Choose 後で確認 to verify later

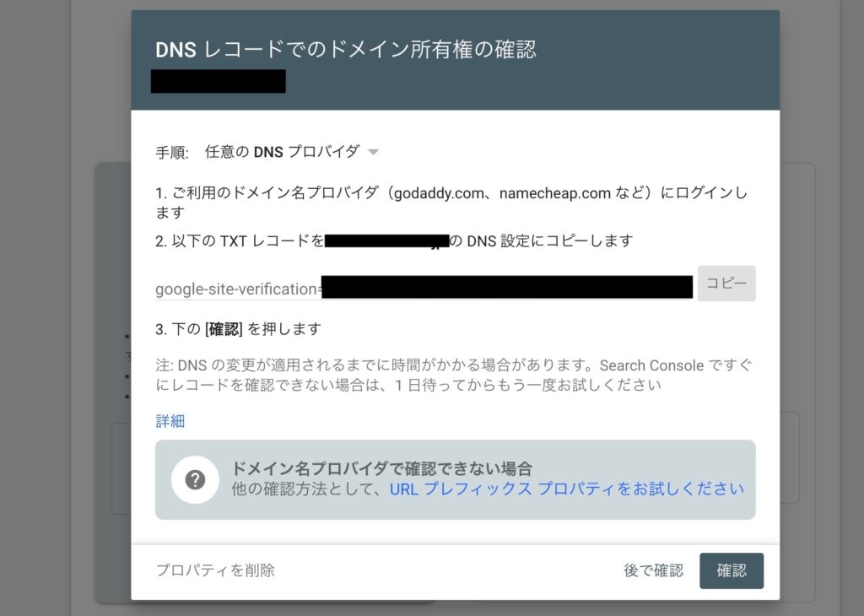pos(653,570)
